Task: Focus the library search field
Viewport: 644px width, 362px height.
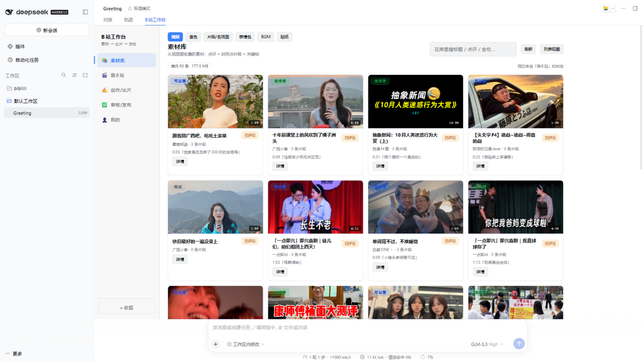Action: tap(473, 49)
